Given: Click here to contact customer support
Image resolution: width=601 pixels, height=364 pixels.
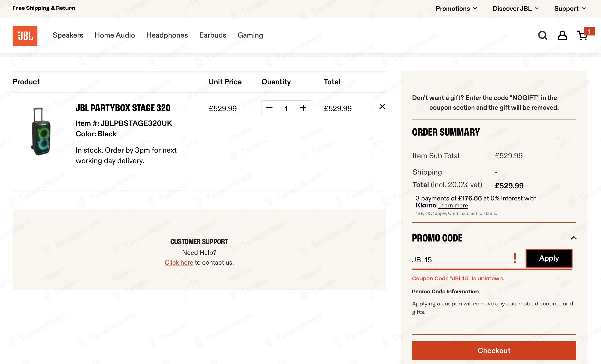Looking at the screenshot, I should 179,262.
